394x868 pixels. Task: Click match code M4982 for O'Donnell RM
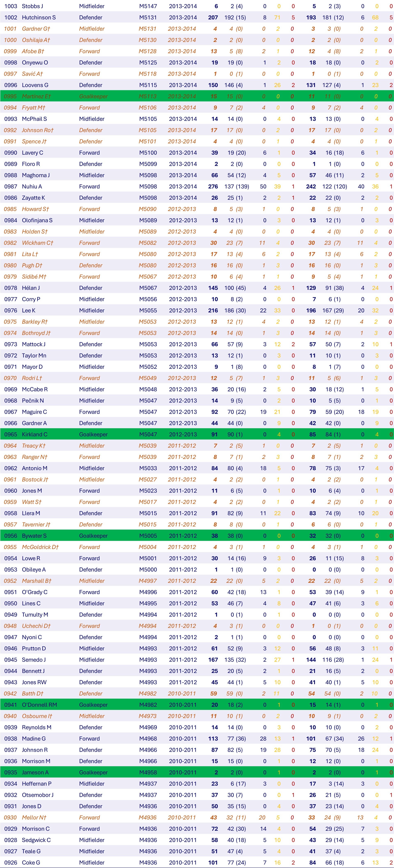(148, 704)
